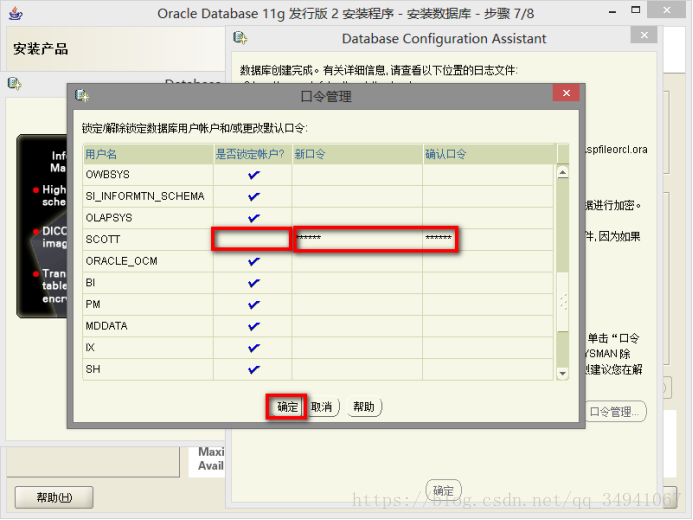Click the 帮助(H) button in installer window

point(54,498)
